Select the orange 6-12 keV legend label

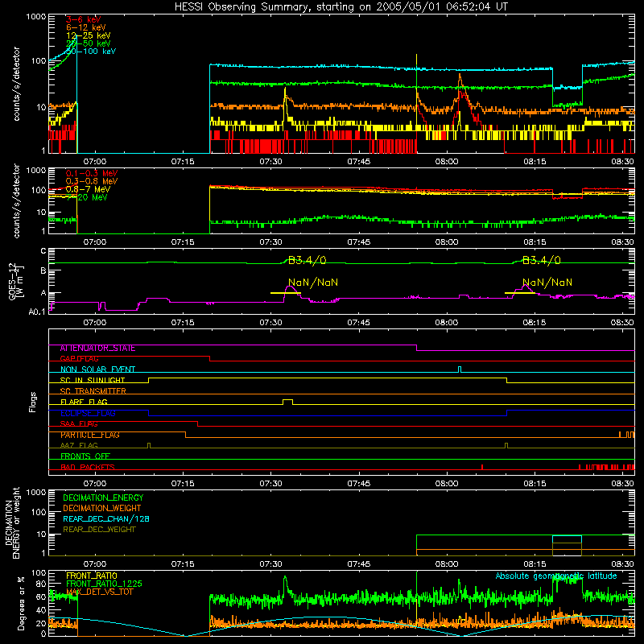click(86, 27)
